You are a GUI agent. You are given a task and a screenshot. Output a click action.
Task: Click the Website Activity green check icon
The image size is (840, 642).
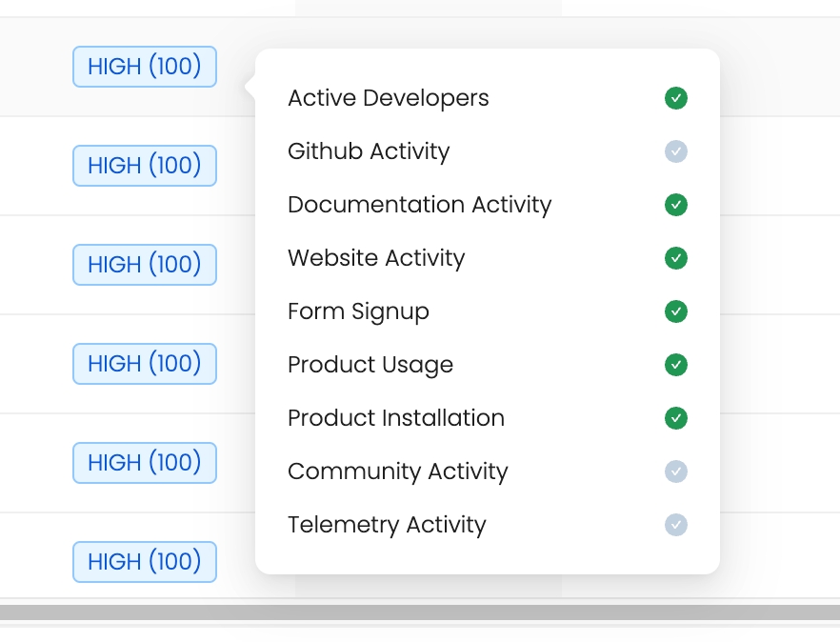click(675, 258)
